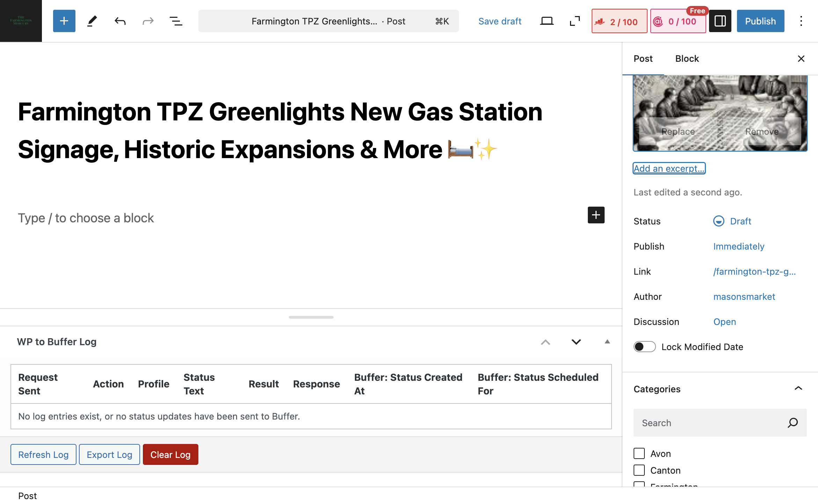Undo the last change

[x=120, y=21]
